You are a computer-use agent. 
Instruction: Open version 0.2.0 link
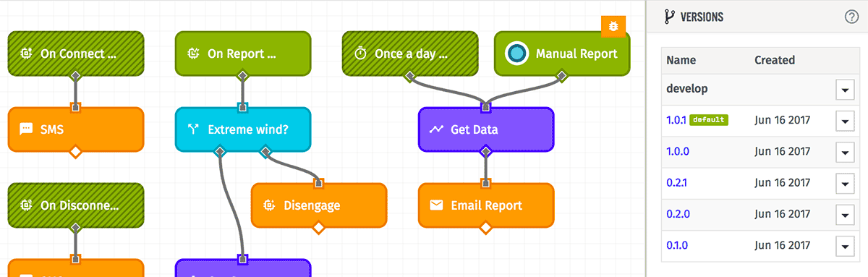point(677,215)
